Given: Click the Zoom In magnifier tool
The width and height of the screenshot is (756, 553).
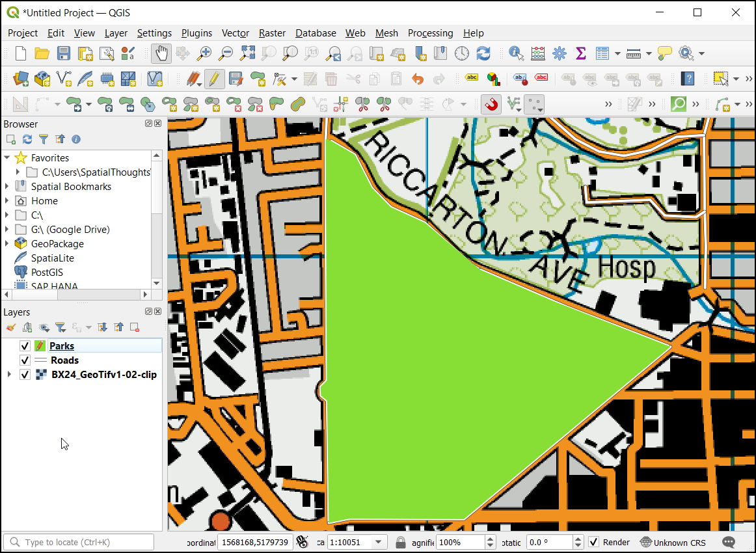Looking at the screenshot, I should [x=205, y=53].
